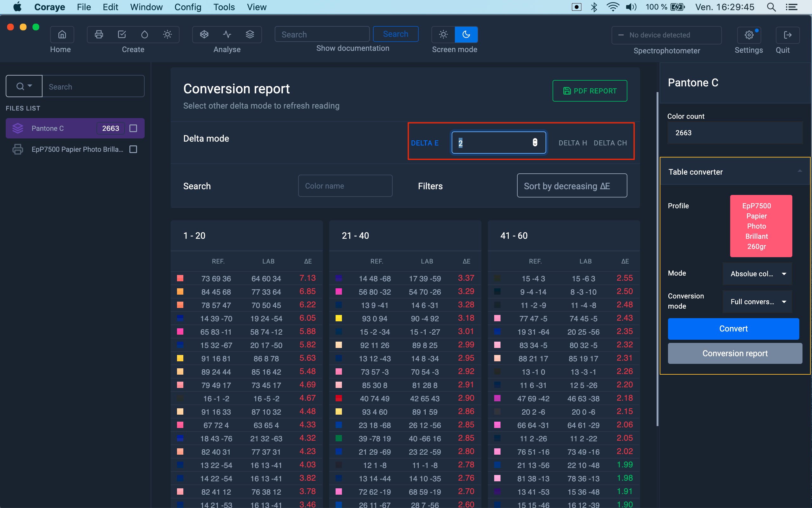Click the 21 - 40 column heading

pos(355,236)
